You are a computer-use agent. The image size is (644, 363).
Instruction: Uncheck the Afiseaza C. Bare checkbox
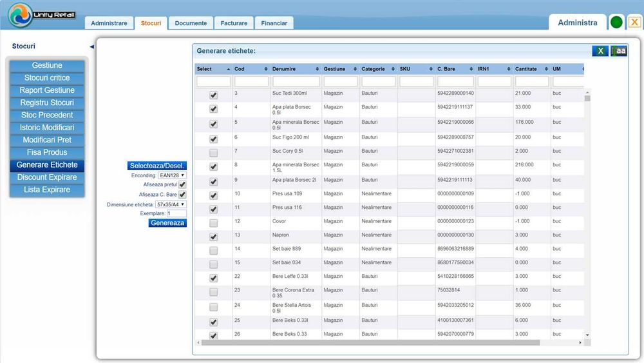click(x=182, y=195)
